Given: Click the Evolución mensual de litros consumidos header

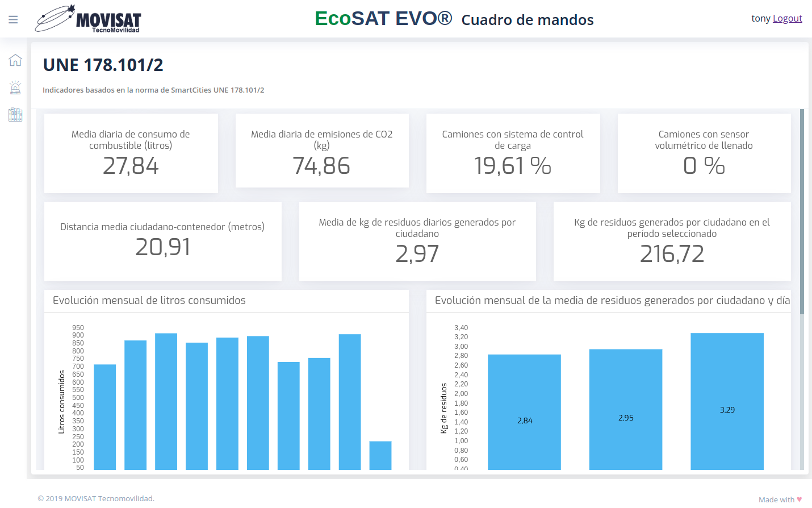Looking at the screenshot, I should click(x=149, y=301).
